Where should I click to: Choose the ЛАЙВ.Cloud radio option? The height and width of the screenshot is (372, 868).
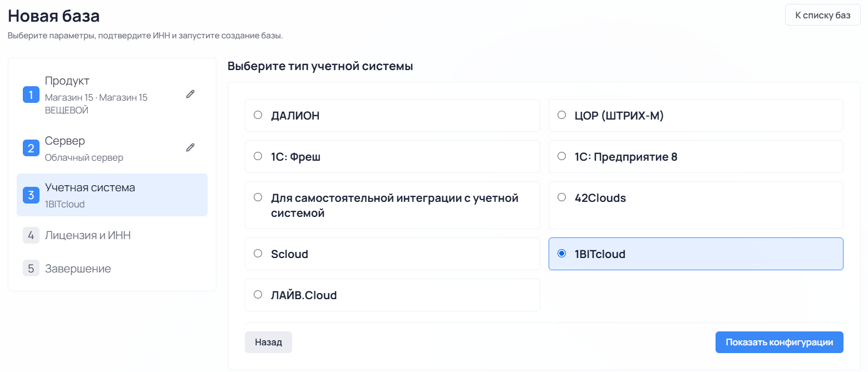[x=258, y=295]
